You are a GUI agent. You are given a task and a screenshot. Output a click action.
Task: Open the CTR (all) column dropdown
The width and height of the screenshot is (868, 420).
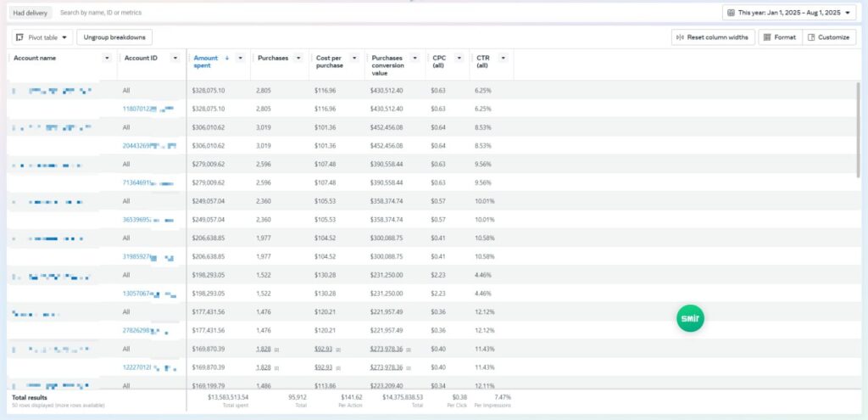tap(503, 58)
